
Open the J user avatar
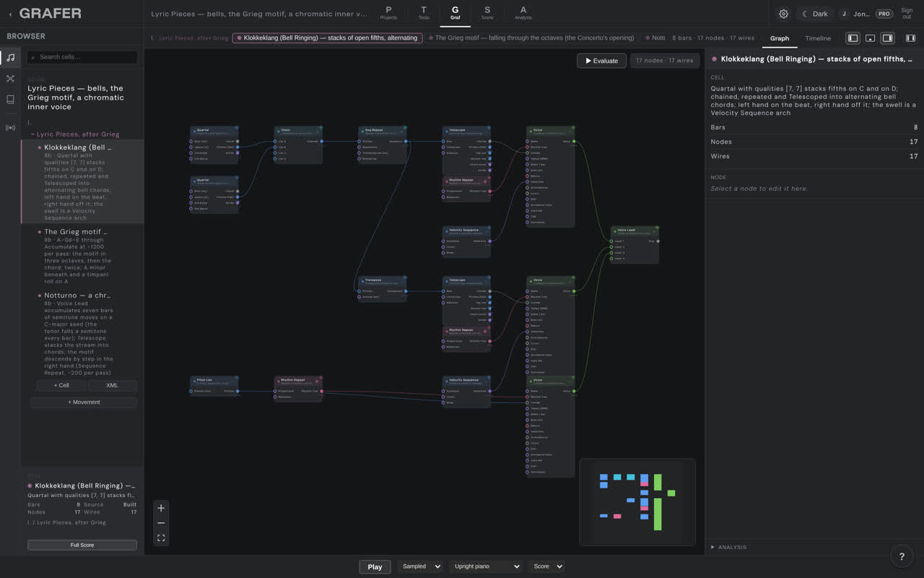point(844,14)
